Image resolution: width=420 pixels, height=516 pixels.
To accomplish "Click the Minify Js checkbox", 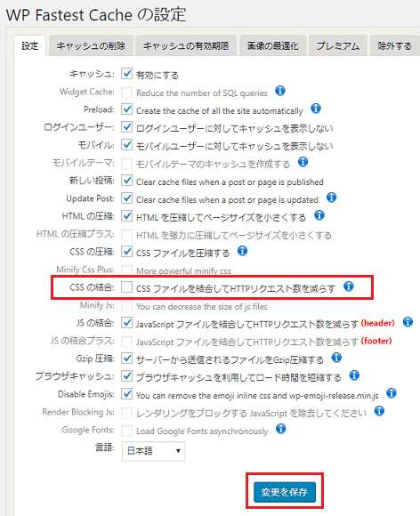I will pyautogui.click(x=126, y=306).
